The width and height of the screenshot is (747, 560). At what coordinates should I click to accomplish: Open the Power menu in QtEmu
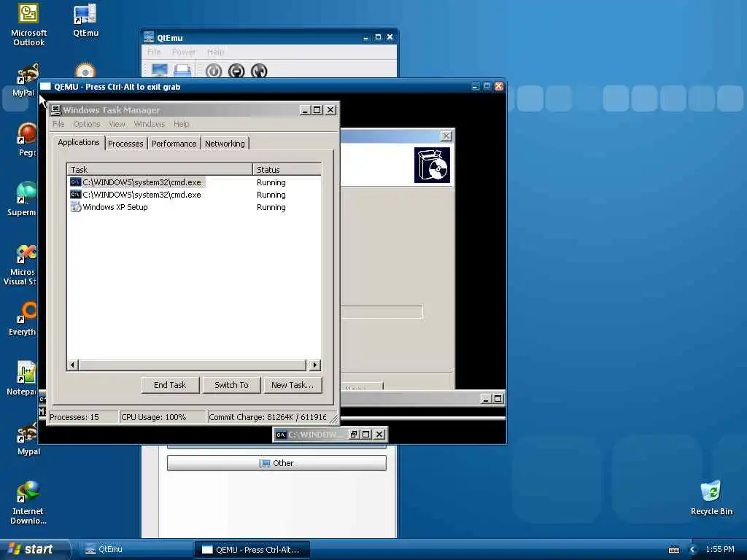pos(184,52)
